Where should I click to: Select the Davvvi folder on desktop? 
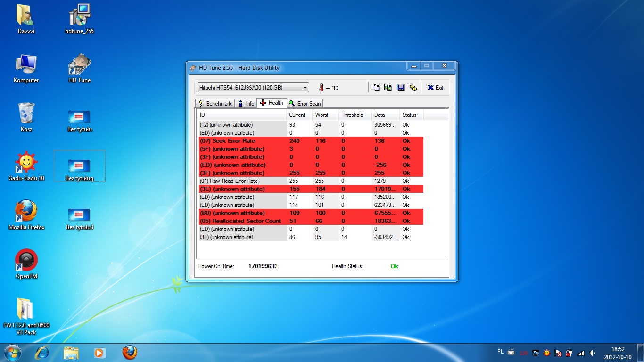point(26,19)
